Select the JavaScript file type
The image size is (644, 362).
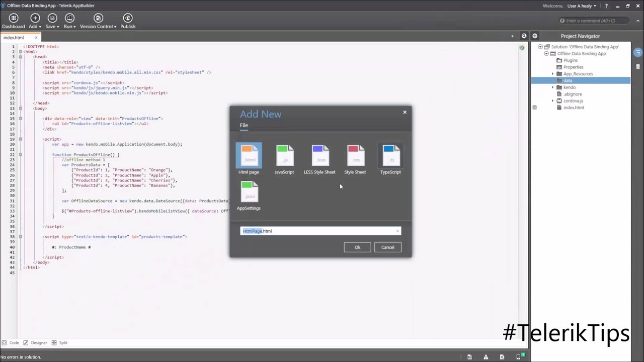coord(284,159)
